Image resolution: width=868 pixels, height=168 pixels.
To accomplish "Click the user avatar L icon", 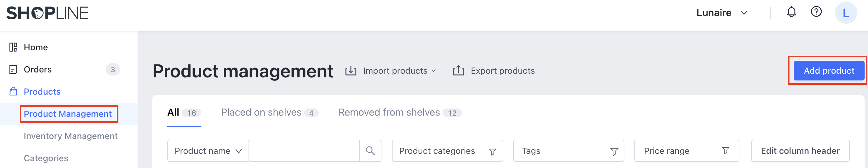I will pos(845,13).
